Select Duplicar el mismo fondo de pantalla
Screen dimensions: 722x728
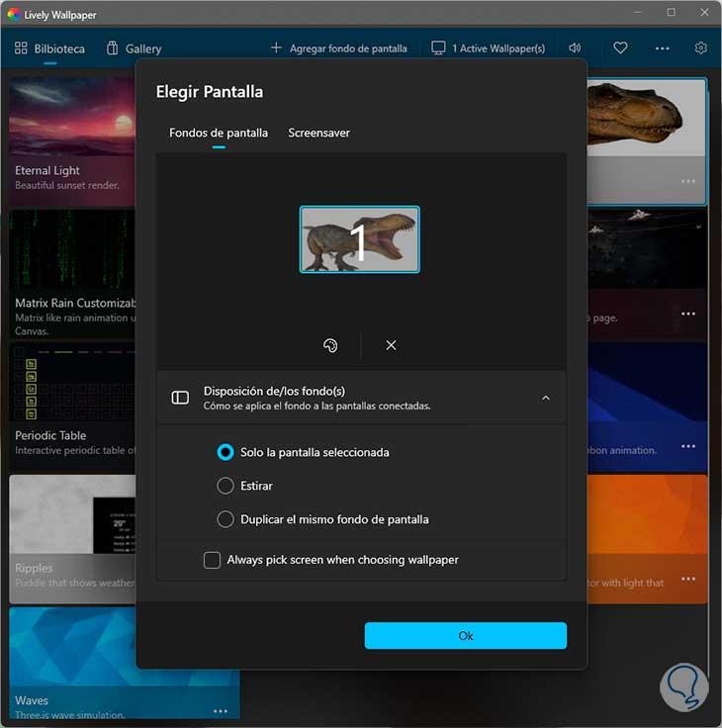click(x=322, y=519)
